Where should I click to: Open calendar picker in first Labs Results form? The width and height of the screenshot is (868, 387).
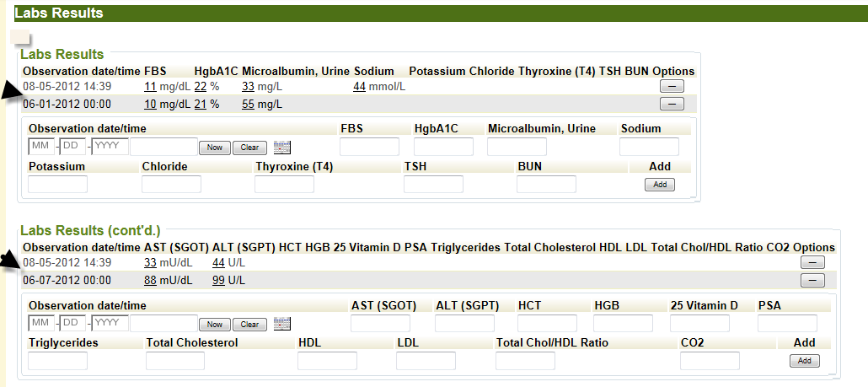[x=282, y=148]
